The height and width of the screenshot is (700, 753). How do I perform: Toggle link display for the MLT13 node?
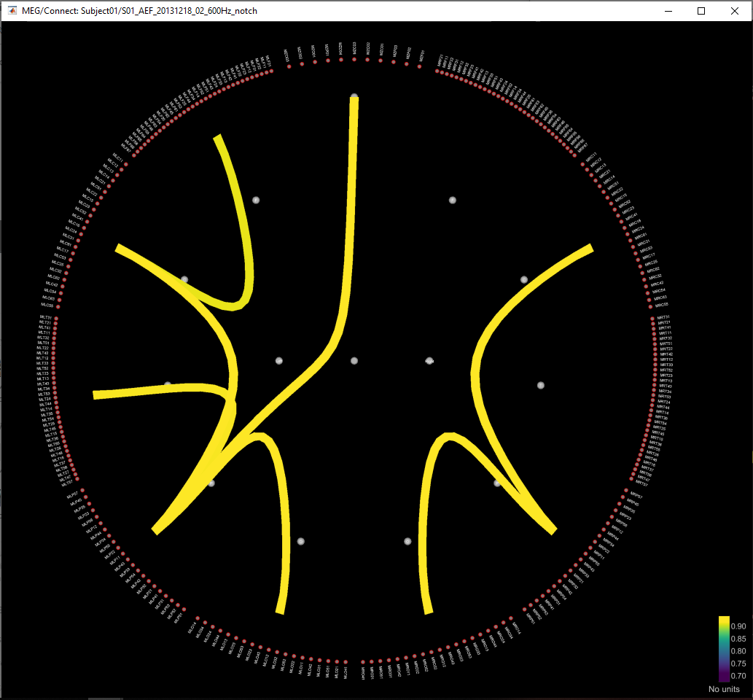[x=54, y=378]
